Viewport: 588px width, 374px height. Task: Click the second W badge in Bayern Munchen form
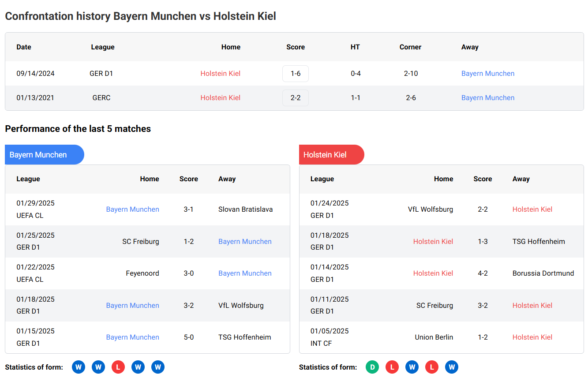pos(98,367)
